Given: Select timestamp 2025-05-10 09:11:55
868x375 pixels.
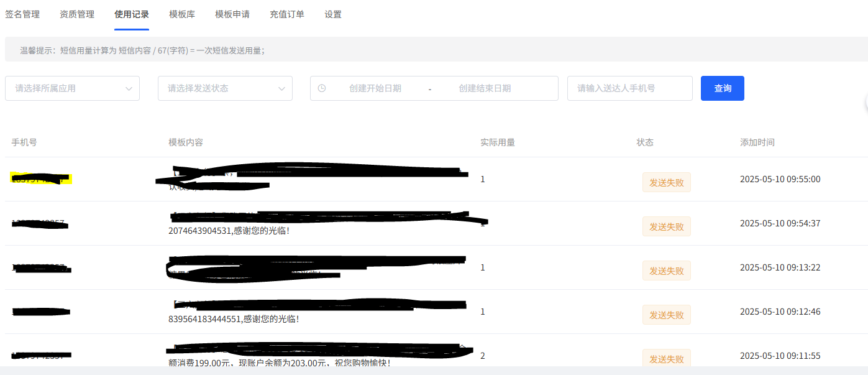Looking at the screenshot, I should [780, 356].
